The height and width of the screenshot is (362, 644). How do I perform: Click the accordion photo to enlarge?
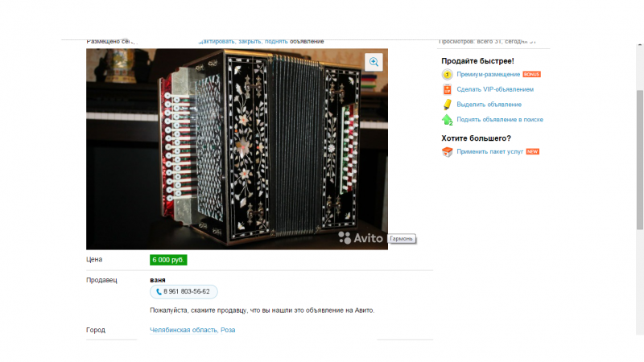pos(237,149)
